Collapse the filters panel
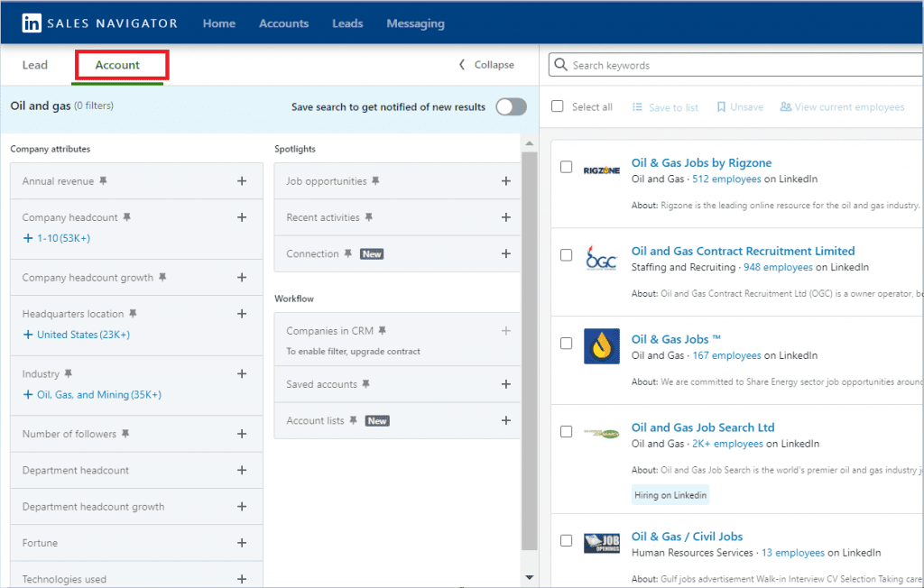Screen dimensions: 924x588 click(485, 64)
